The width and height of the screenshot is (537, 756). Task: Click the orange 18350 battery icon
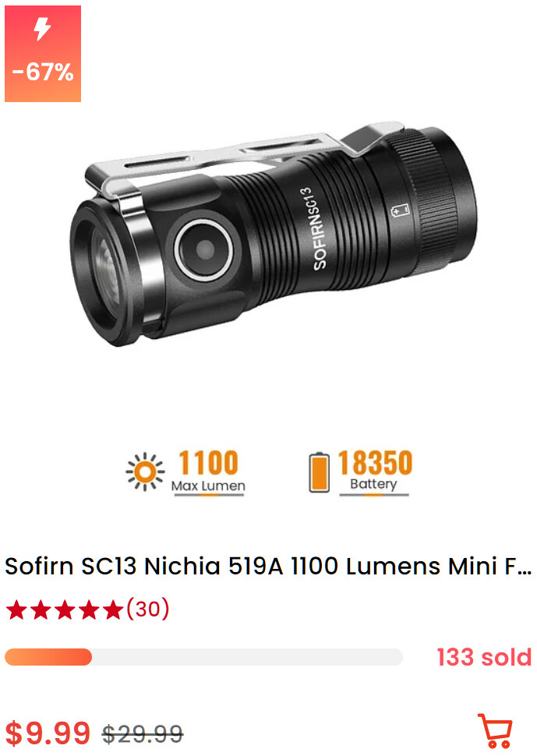coord(319,472)
